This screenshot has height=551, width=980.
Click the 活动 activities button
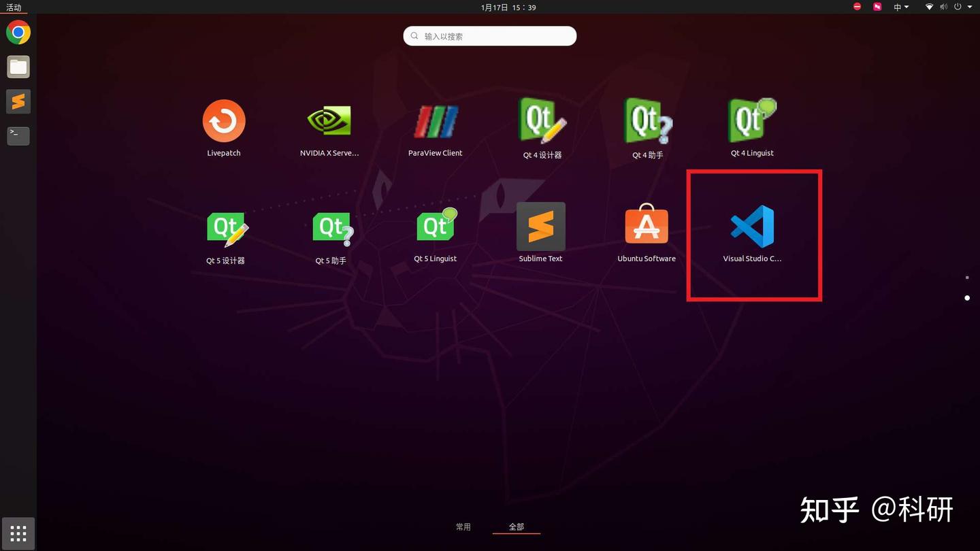[x=14, y=7]
